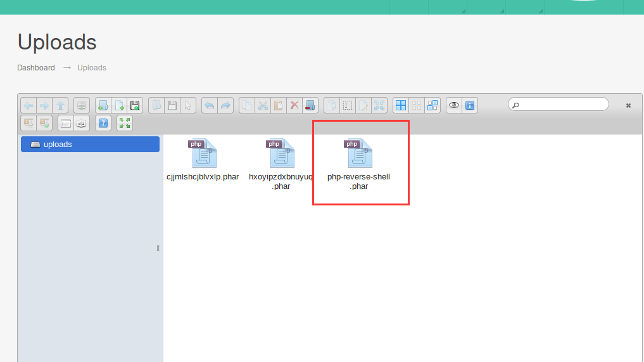Screen dimensions: 644x362
Task: Click the Extract archive icon
Action: (x=28, y=123)
